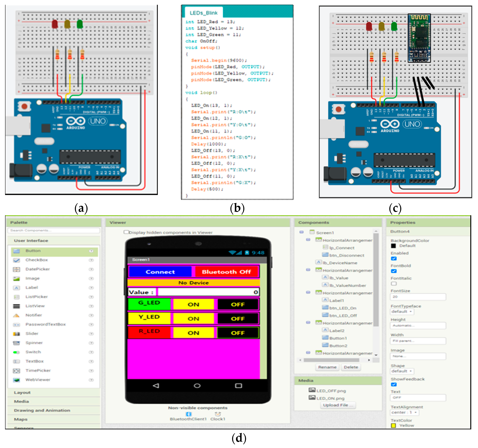The height and width of the screenshot is (448, 478).
Task: Select the Slider component icon in the Palette
Action: click(16, 334)
